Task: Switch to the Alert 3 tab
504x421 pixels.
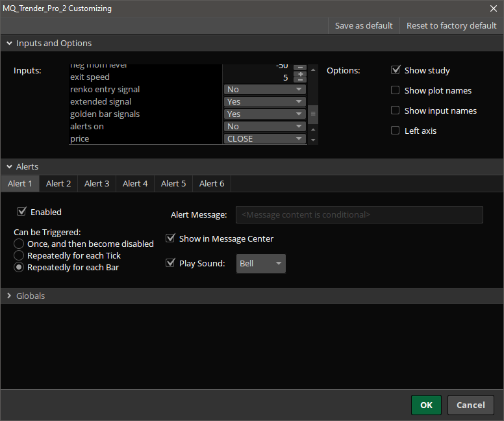Action: pos(97,183)
